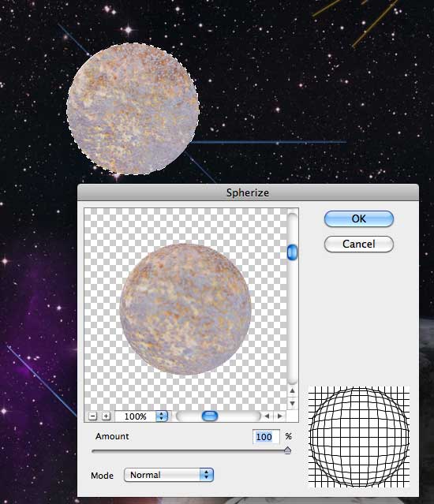This screenshot has width=434, height=504.
Task: Click the vertical preview scrollbar thumb
Action: [292, 252]
